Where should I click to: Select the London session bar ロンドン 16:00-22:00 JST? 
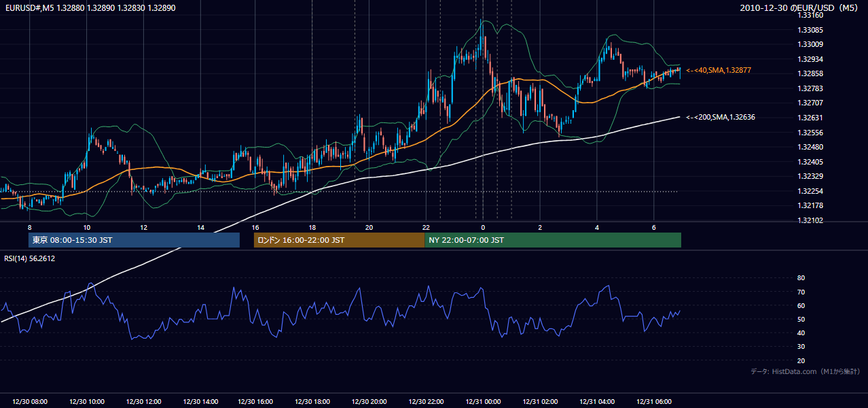tap(339, 240)
